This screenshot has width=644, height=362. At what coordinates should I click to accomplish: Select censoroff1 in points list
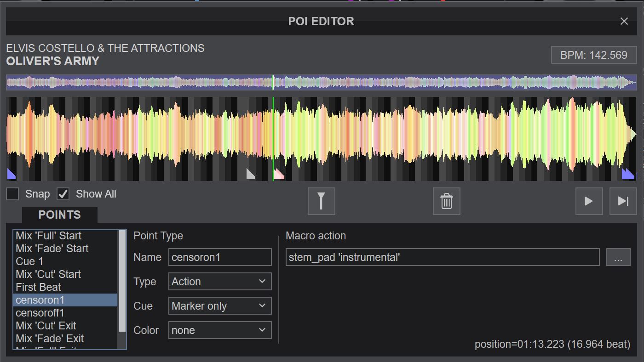(65, 313)
